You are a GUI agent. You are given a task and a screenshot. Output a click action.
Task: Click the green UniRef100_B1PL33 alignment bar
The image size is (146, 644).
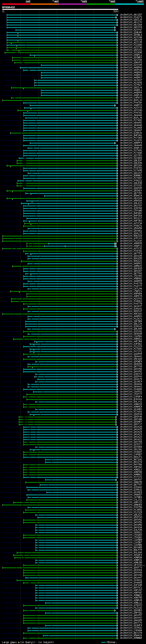pyautogui.click(x=60, y=100)
